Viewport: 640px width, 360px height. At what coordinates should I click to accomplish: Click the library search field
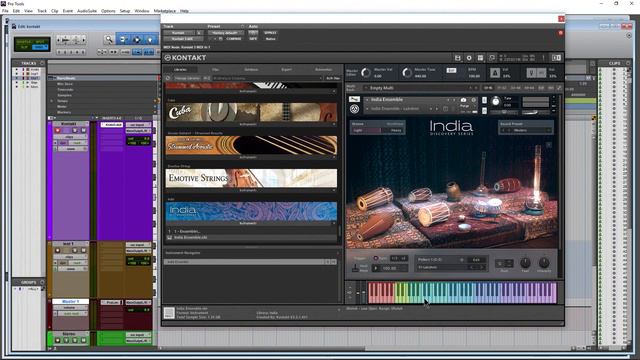tap(267, 78)
